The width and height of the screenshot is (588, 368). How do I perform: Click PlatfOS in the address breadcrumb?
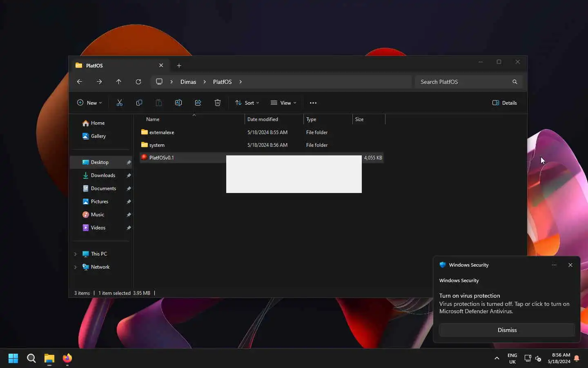(x=222, y=82)
